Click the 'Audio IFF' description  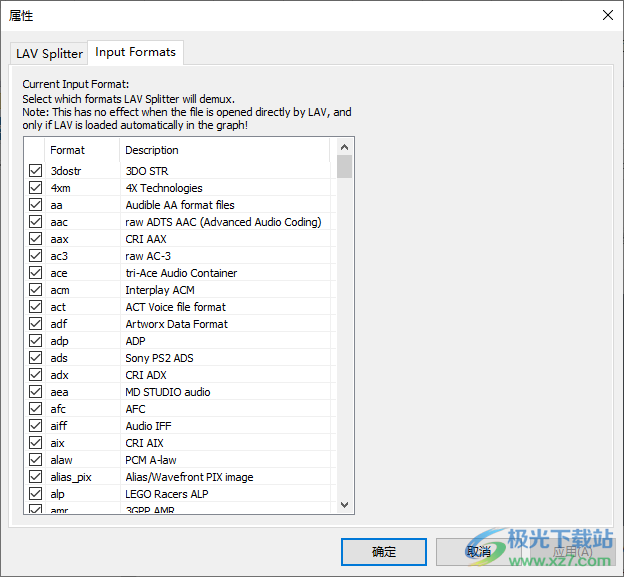click(x=148, y=426)
